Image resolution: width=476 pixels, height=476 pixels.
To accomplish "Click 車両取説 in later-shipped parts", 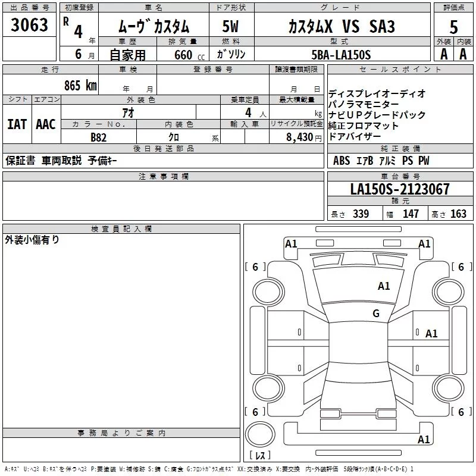I will click(62, 161).
